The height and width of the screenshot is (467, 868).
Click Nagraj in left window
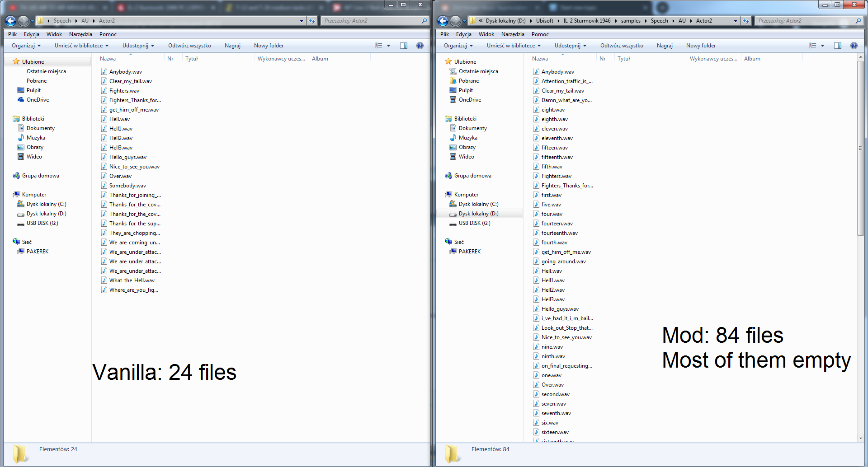(x=232, y=46)
